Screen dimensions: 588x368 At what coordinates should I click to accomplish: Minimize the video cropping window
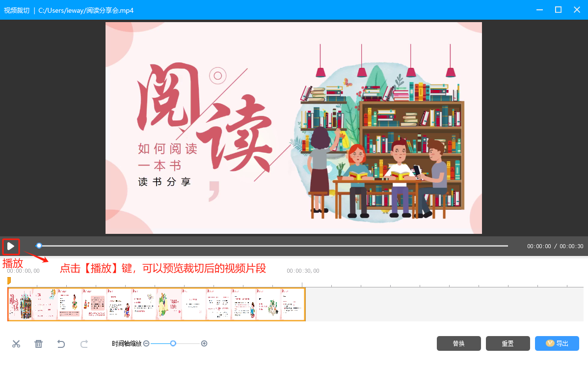(540, 10)
